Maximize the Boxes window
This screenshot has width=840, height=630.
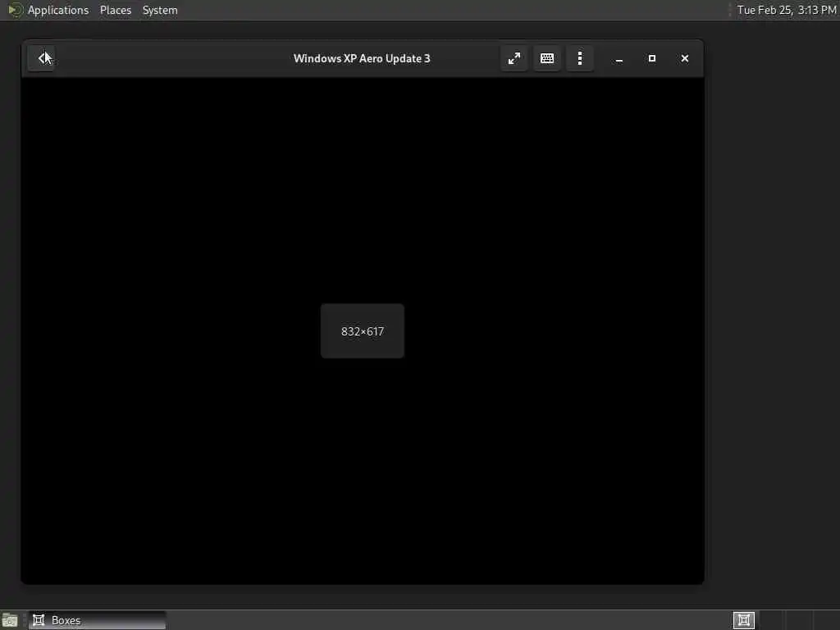coord(652,58)
